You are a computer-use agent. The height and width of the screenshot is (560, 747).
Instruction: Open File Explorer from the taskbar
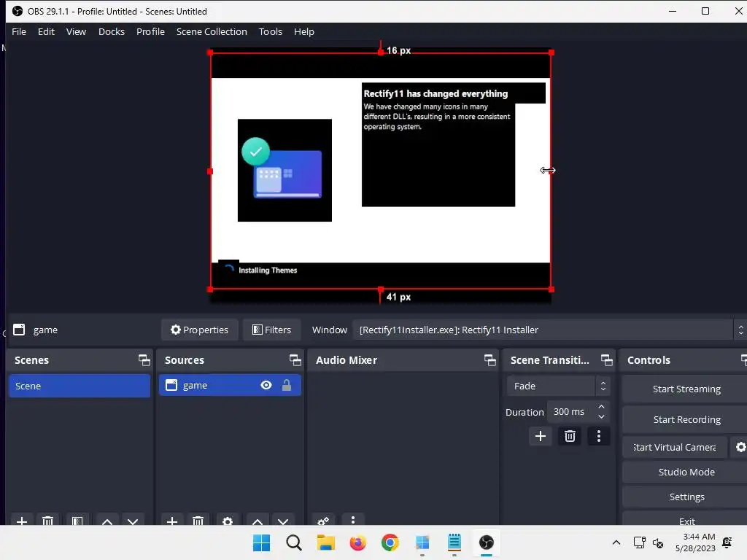(x=326, y=542)
